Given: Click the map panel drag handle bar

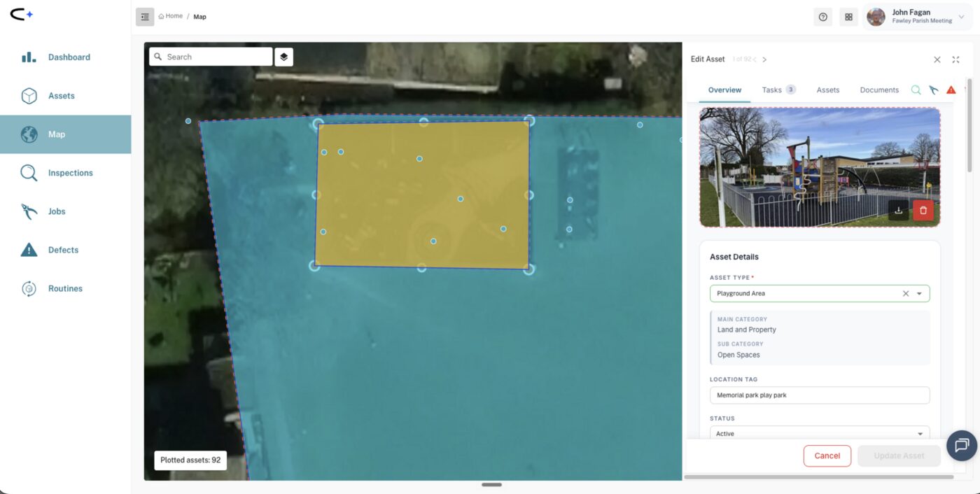Looking at the screenshot, I should pyautogui.click(x=491, y=484).
